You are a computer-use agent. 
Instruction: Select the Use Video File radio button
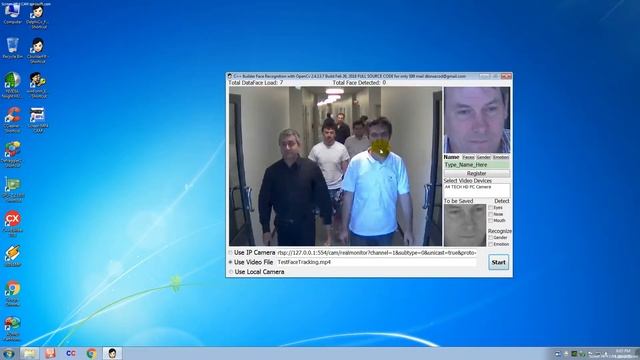click(231, 262)
